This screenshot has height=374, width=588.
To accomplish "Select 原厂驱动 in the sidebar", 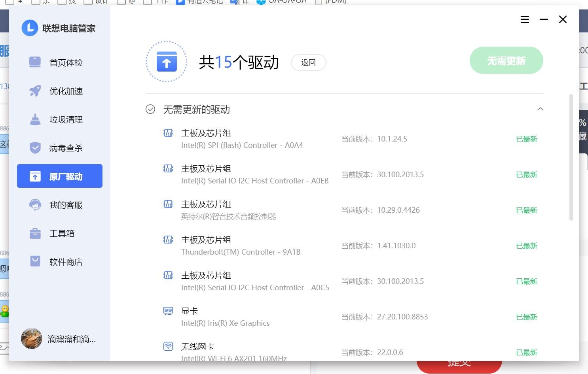I will click(59, 176).
